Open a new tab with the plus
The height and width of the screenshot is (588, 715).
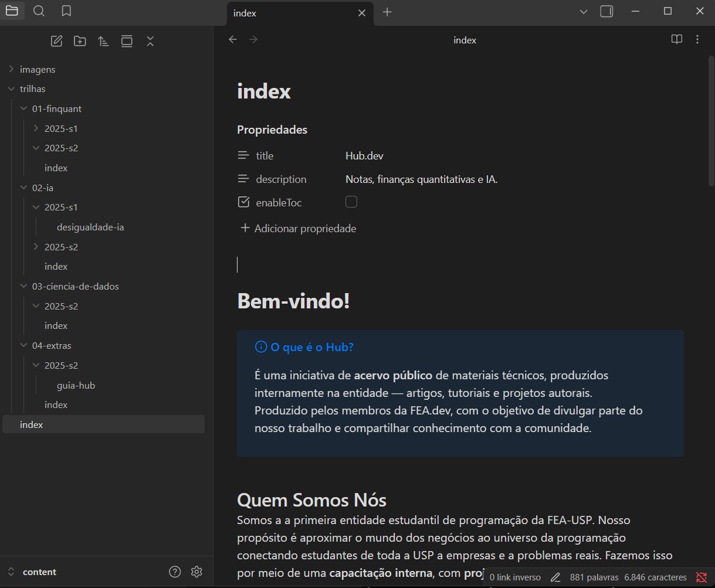click(387, 11)
